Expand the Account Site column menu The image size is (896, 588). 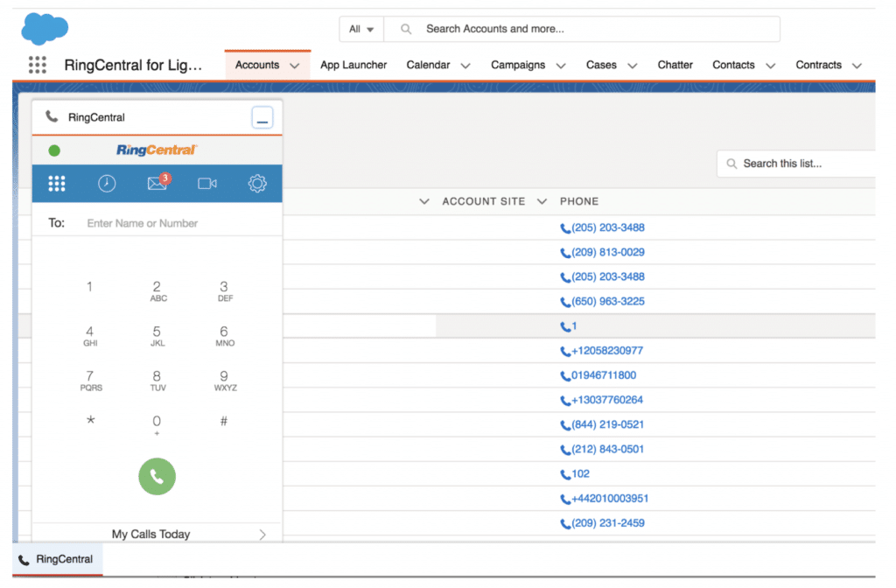[542, 201]
